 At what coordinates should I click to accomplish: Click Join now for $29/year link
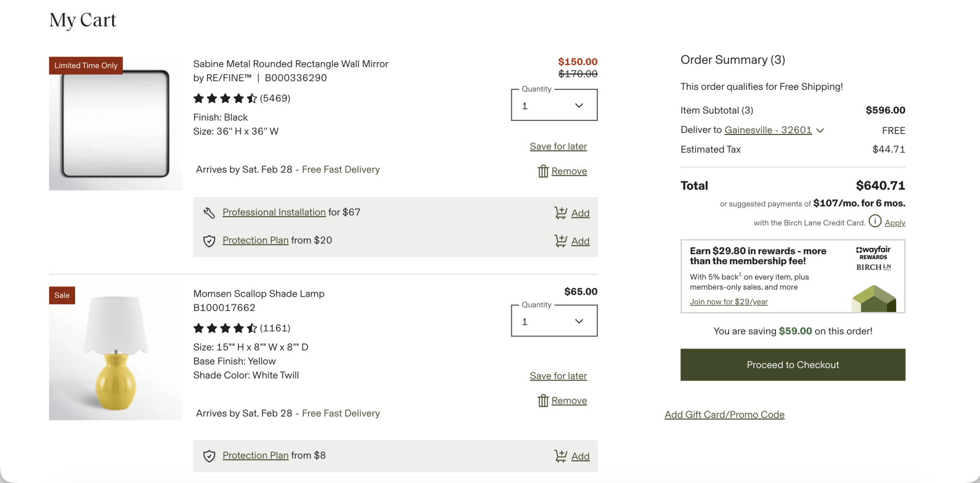[x=728, y=302]
